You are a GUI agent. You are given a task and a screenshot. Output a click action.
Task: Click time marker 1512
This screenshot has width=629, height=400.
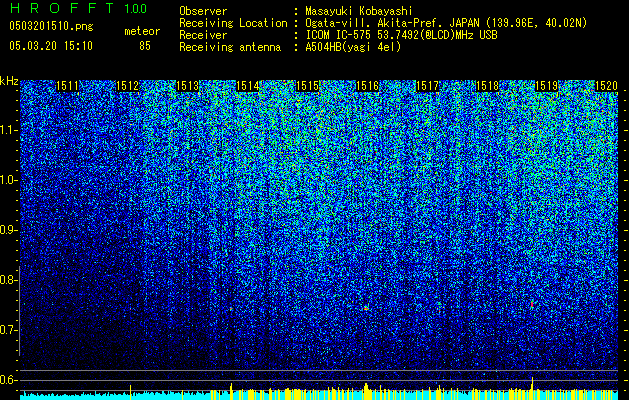pyautogui.click(x=127, y=86)
